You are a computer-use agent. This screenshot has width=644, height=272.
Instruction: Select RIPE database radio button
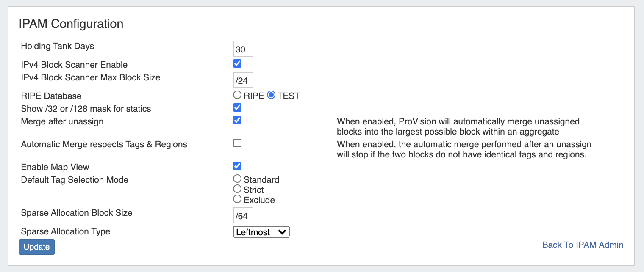237,95
